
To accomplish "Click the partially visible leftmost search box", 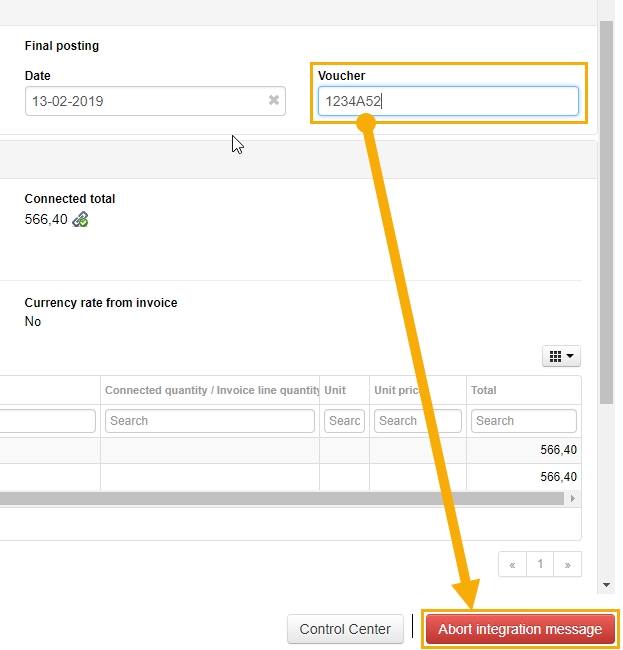I will click(48, 421).
